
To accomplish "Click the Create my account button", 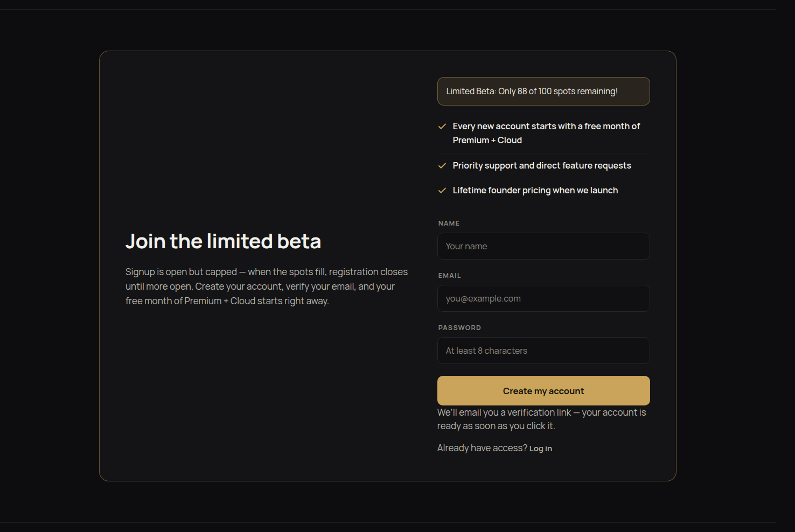I will pos(543,391).
